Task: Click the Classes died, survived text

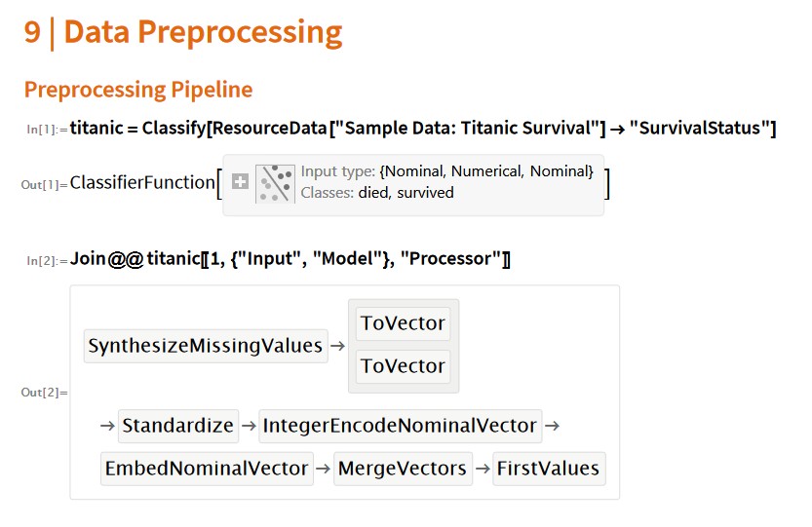Action: [377, 193]
